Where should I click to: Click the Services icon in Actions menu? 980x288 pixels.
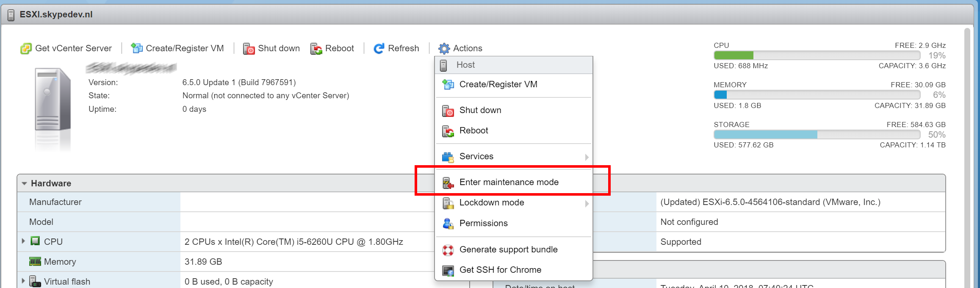(x=448, y=157)
